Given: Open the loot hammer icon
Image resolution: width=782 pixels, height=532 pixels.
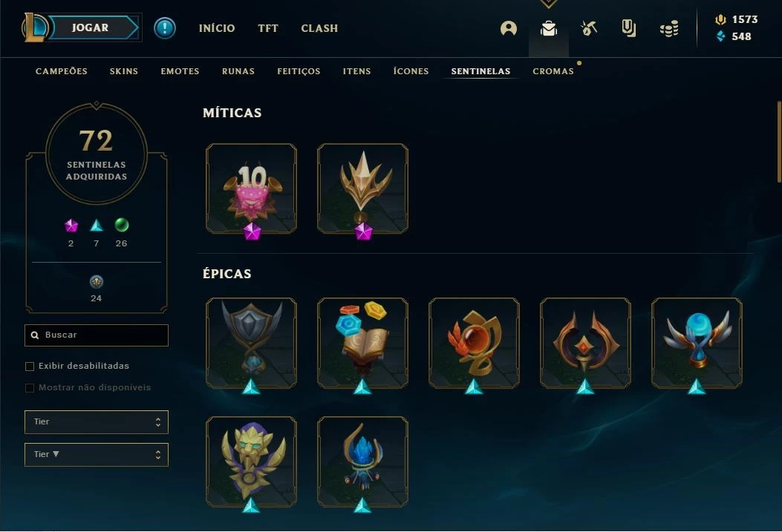Looking at the screenshot, I should point(589,28).
